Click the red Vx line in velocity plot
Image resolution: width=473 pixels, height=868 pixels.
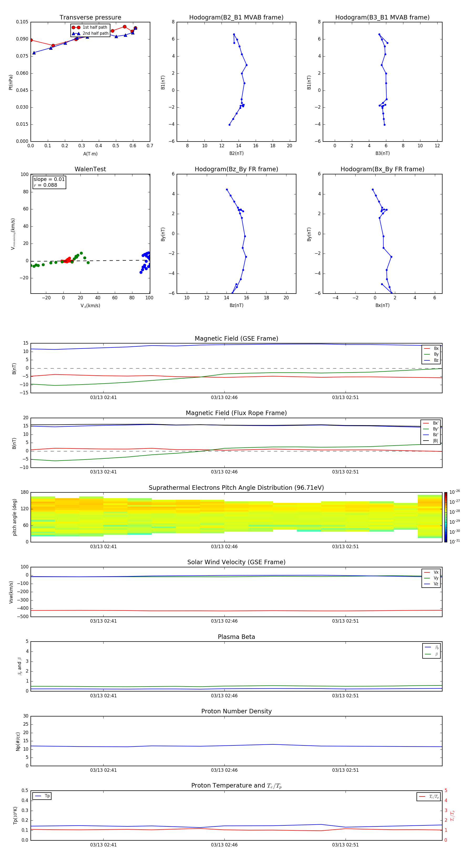236,610
